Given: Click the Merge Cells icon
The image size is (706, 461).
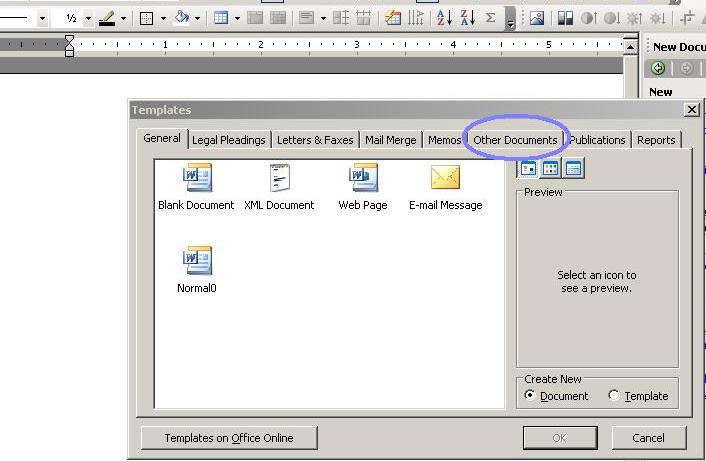Looking at the screenshot, I should 255,18.
